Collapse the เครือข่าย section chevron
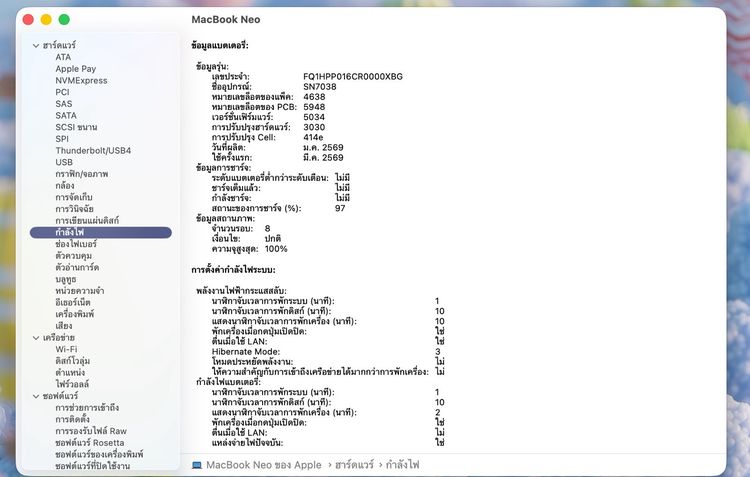This screenshot has width=750, height=477. (36, 338)
